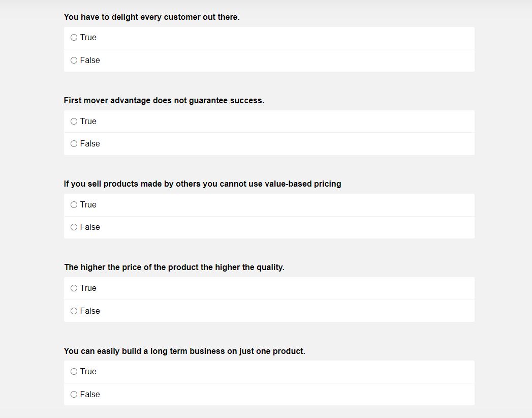Click the 'long term business' question heading

tap(184, 351)
